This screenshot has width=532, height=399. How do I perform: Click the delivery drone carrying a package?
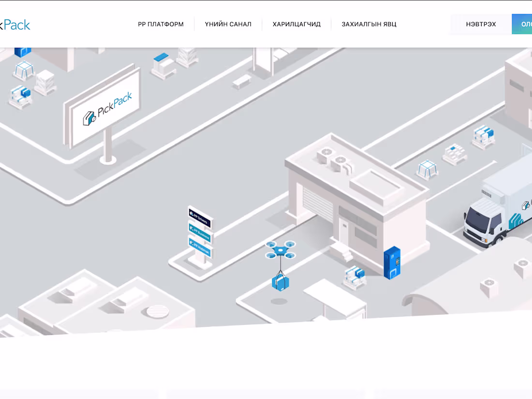[x=280, y=251]
